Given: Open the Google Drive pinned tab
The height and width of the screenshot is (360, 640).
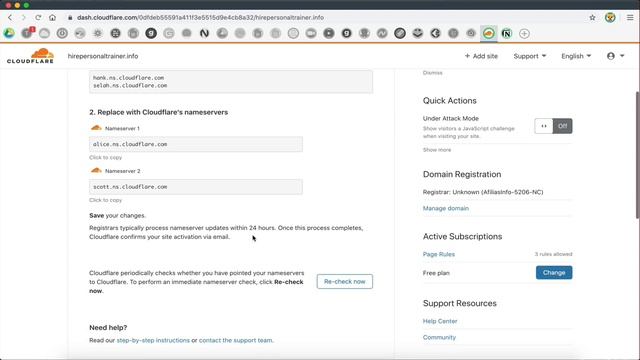Looking at the screenshot, I should 9,33.
